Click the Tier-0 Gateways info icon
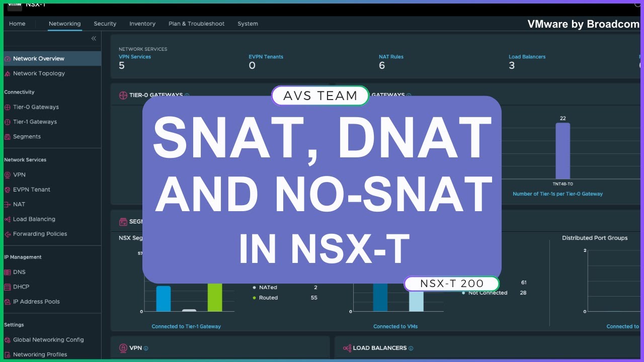Image resolution: width=644 pixels, height=362 pixels. (x=187, y=95)
